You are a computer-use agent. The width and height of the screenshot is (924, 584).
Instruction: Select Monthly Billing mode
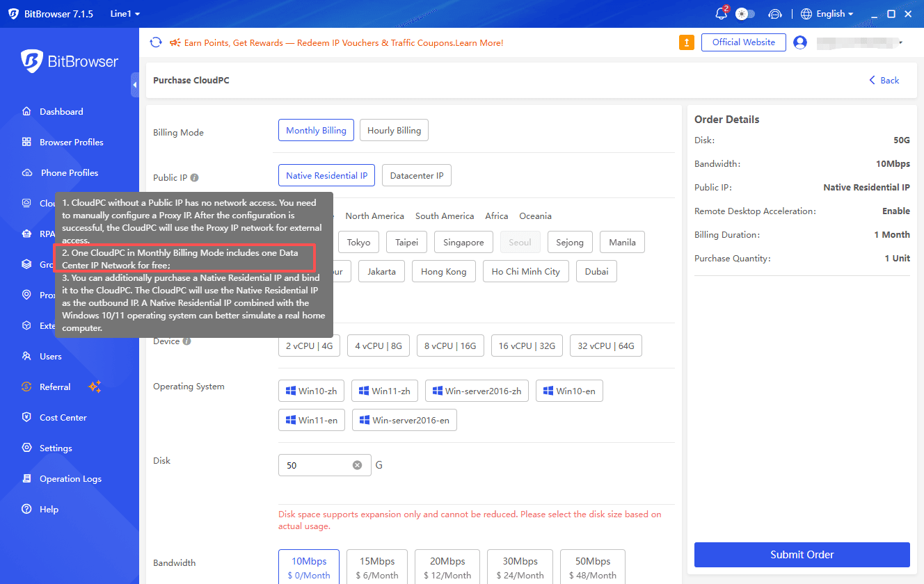tap(316, 130)
